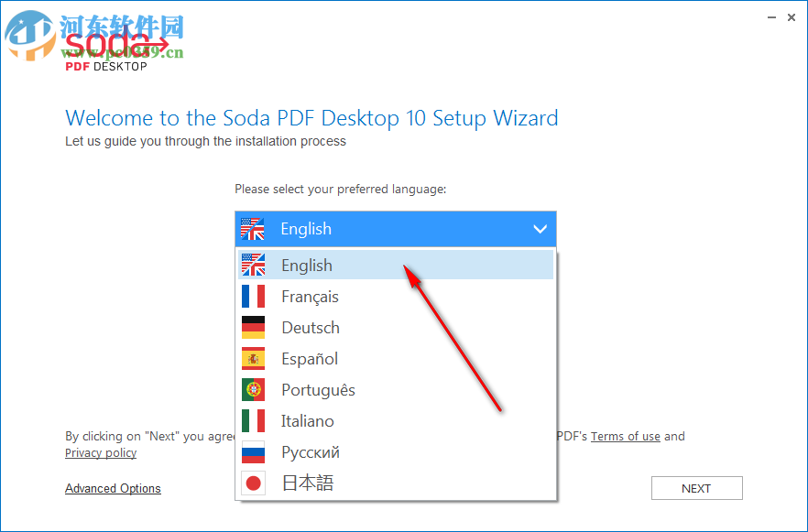Click the French flag icon
Screen dimensions: 808x532
click(253, 297)
